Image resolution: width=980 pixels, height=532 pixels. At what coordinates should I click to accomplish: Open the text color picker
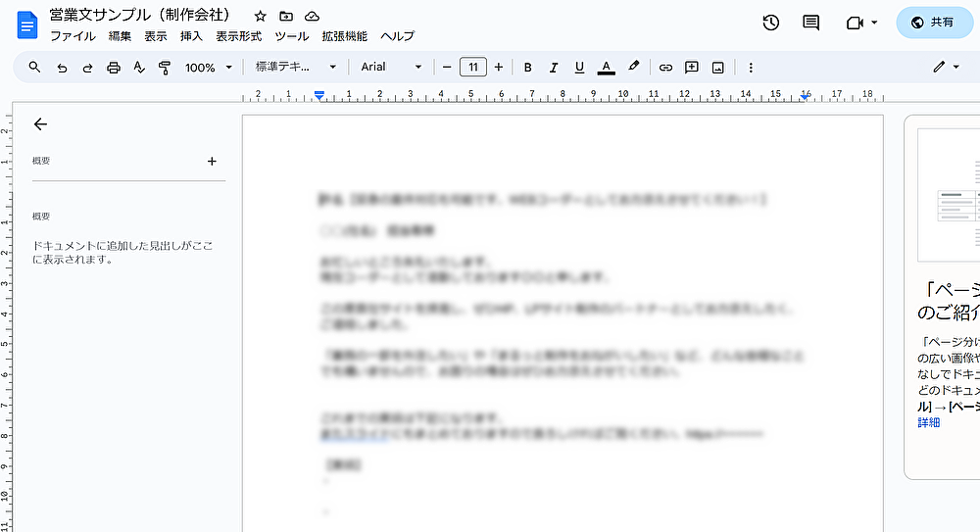tap(606, 67)
